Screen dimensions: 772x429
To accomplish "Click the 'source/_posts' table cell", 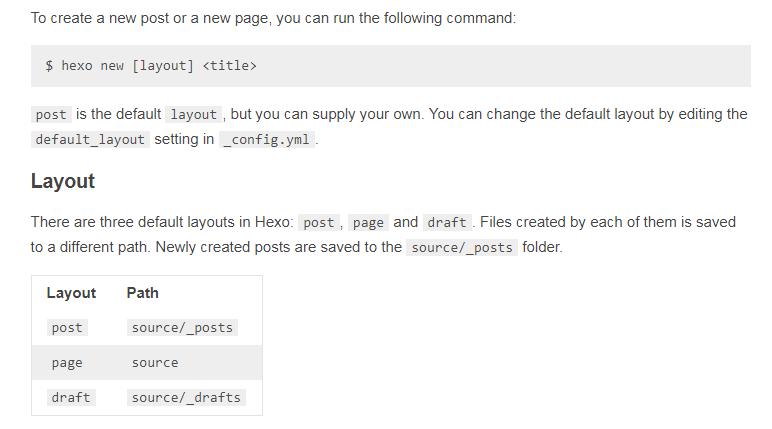I will pyautogui.click(x=182, y=328).
